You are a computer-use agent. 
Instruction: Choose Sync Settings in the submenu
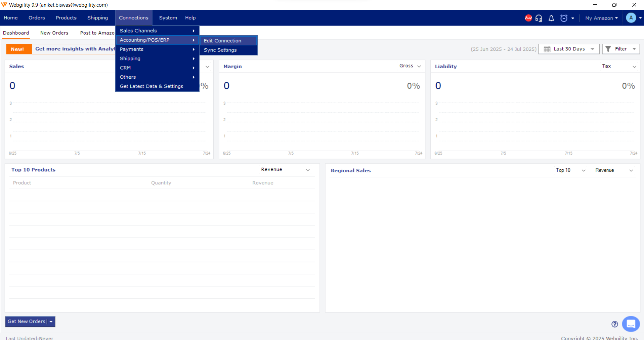220,50
